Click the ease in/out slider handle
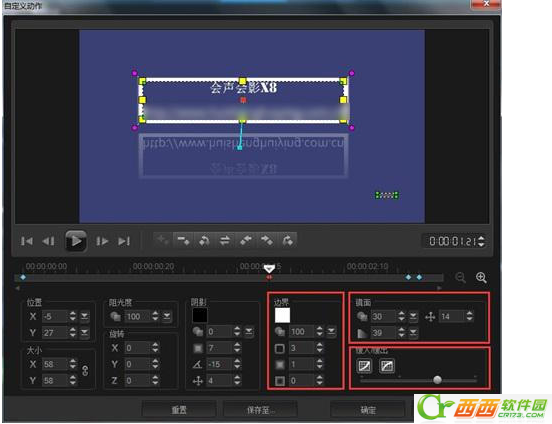 pos(437,380)
